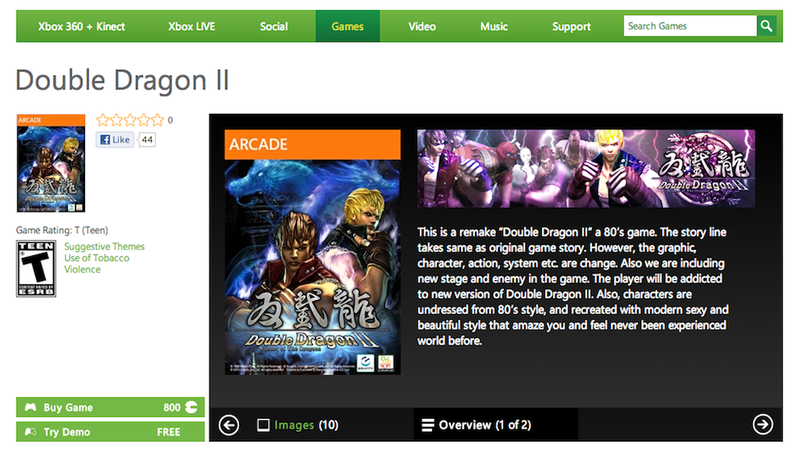Click the first rating star
The height and width of the screenshot is (450, 800).
pyautogui.click(x=103, y=120)
